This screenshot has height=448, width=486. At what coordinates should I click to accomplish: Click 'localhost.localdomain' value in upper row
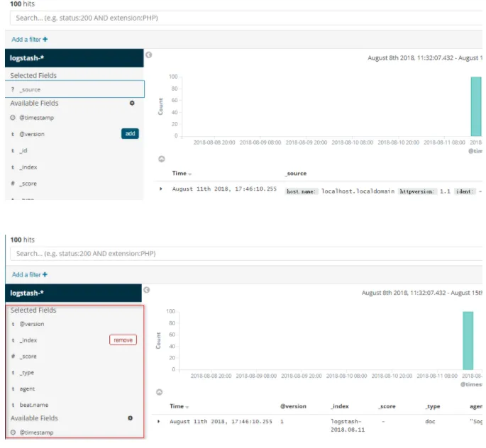[358, 191]
